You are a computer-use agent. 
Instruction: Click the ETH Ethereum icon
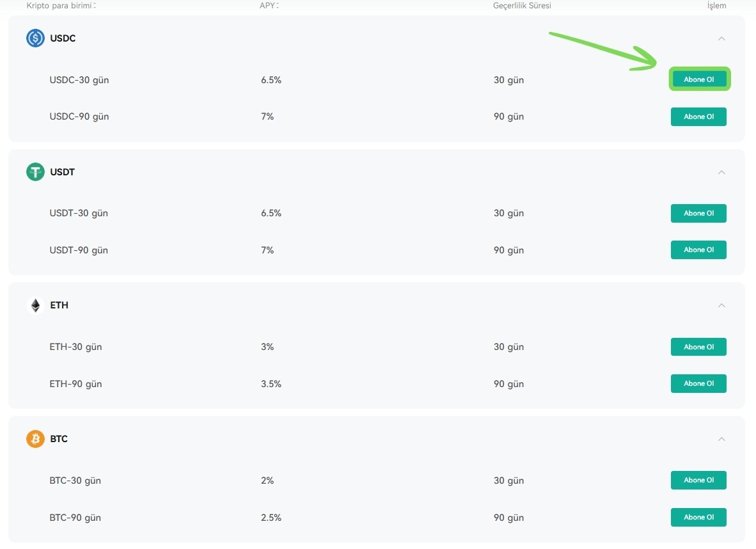(35, 305)
